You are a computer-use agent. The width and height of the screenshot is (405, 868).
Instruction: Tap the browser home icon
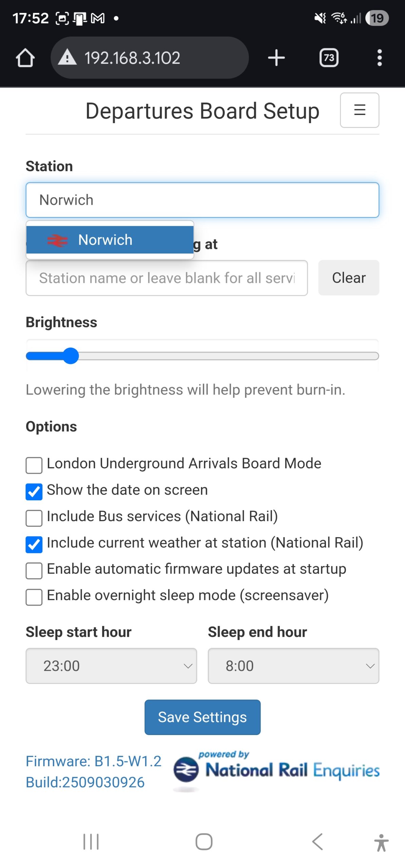25,58
